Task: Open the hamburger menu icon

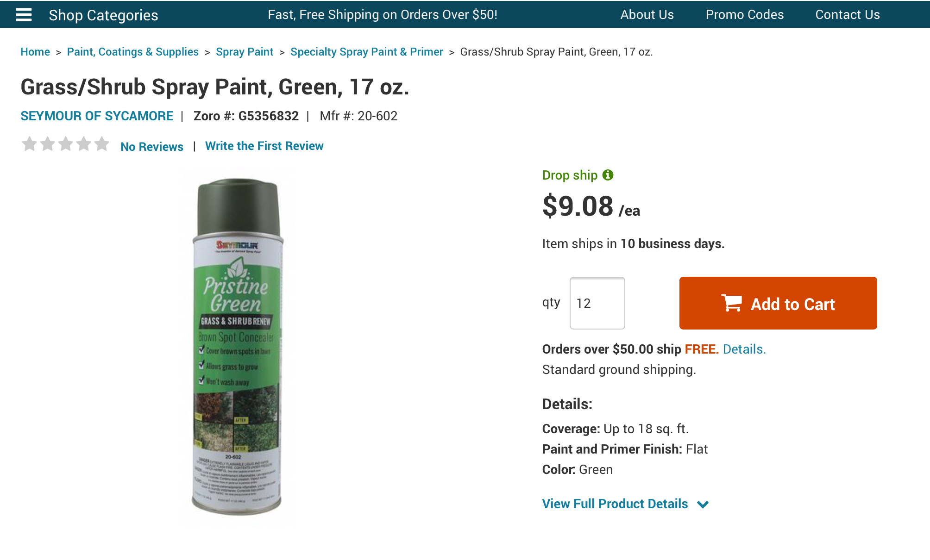Action: tap(24, 15)
